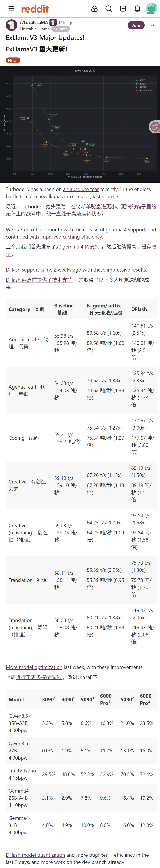The height and width of the screenshot is (868, 160).
Task: Click "improved caching efficiency" link
Action: tap(71, 237)
